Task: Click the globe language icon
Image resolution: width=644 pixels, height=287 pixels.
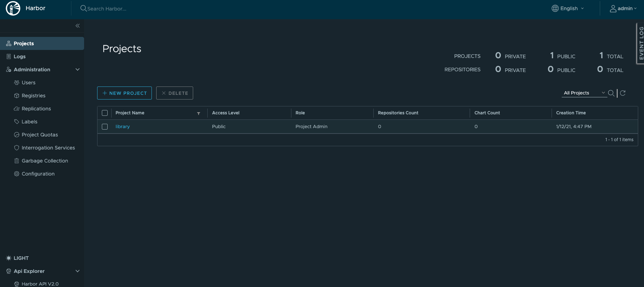Action: click(555, 8)
